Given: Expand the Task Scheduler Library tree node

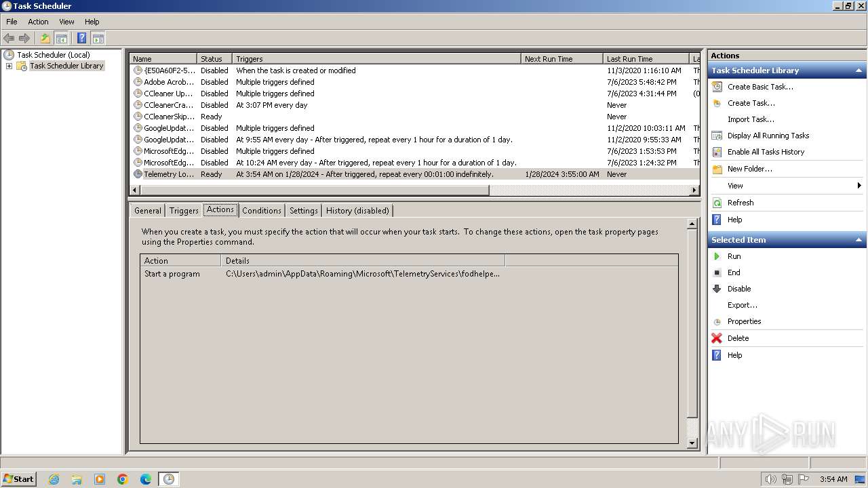Looking at the screenshot, I should (x=9, y=66).
